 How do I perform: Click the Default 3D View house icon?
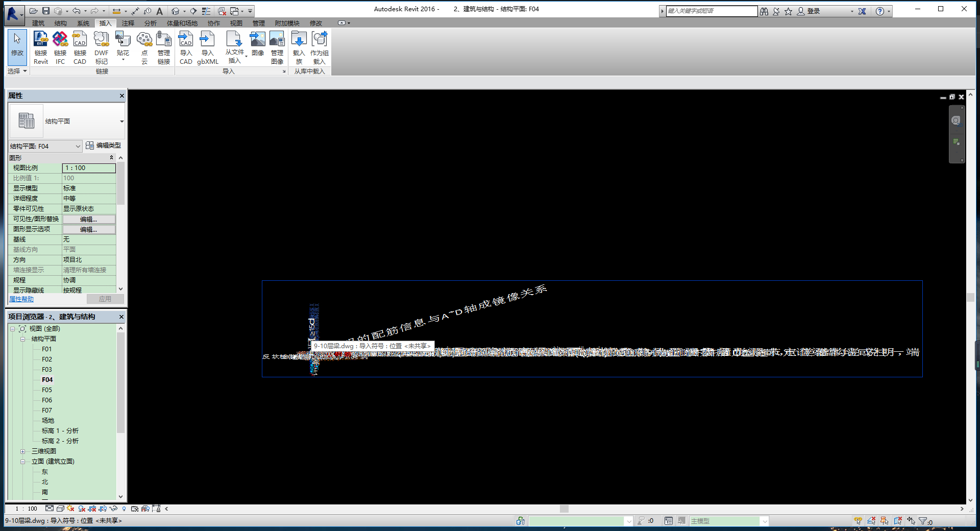click(175, 11)
